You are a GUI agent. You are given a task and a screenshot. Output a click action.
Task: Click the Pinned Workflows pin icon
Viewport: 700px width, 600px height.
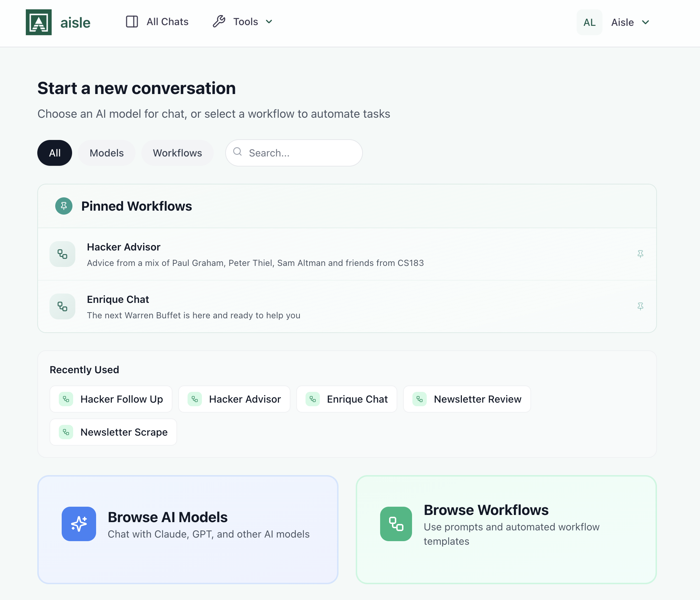click(x=63, y=206)
